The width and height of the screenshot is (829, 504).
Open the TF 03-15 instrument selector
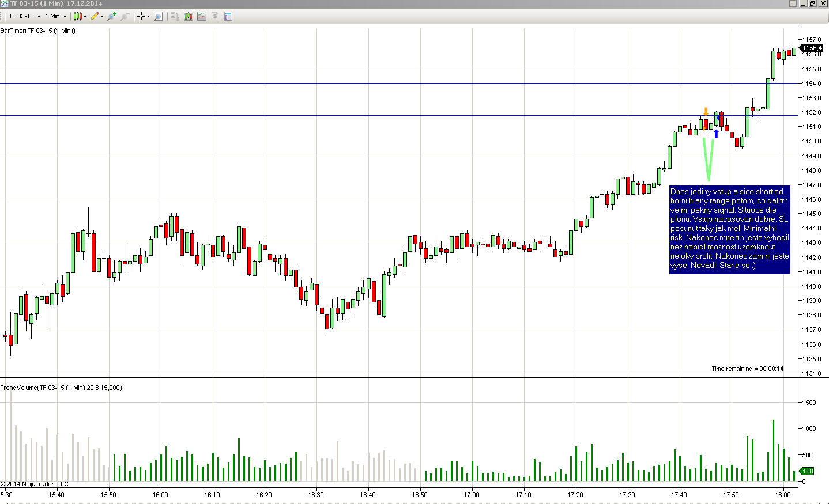coord(24,16)
